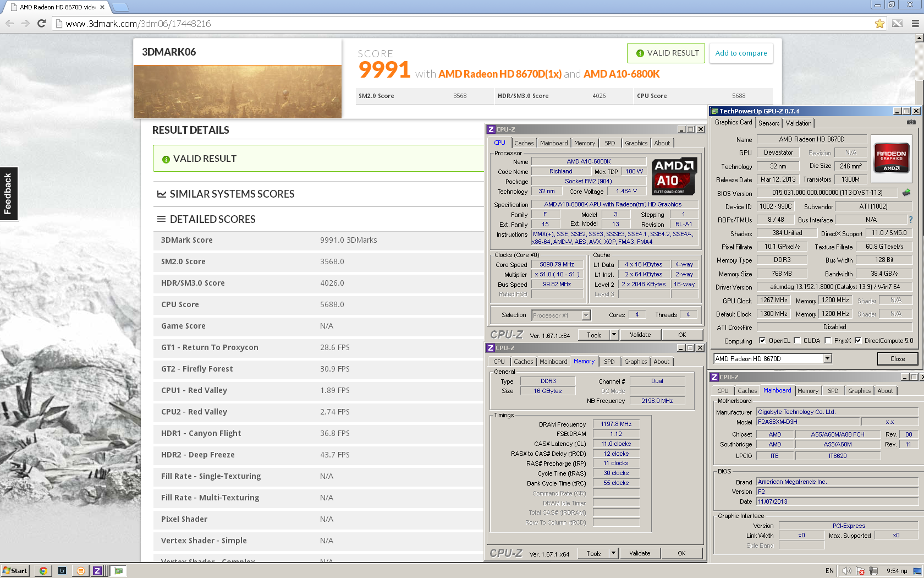Screen dimensions: 924x578
Task: Click Validate in Memory CPU-Z window
Action: tap(640, 553)
